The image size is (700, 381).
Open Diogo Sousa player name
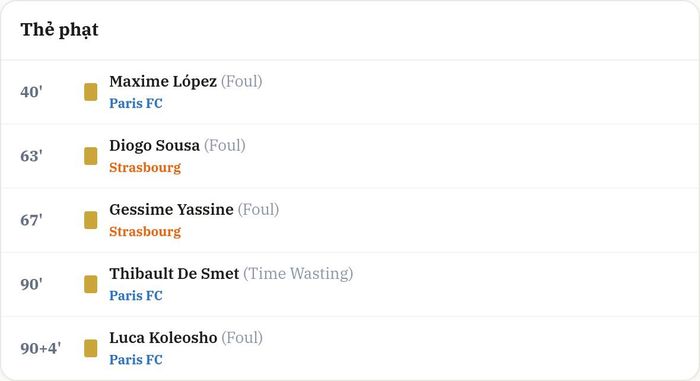point(154,146)
